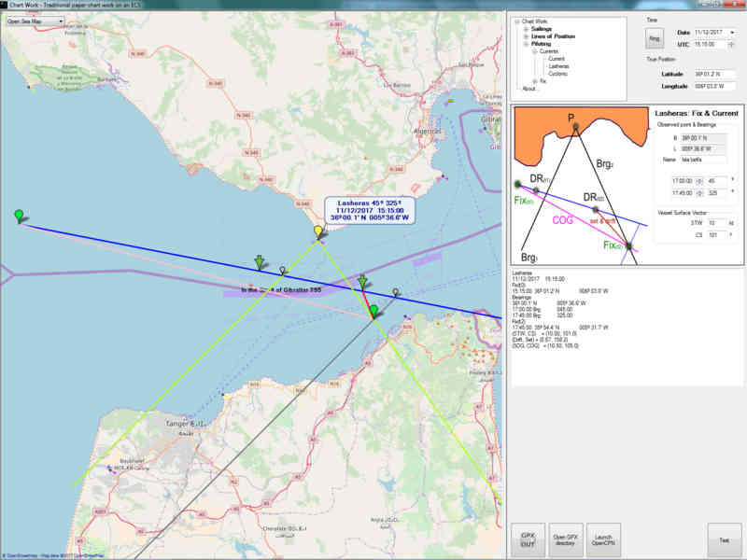Viewport: 747px width, 560px height.
Task: Click the DR(t1) point on the diagram
Action: [536, 189]
